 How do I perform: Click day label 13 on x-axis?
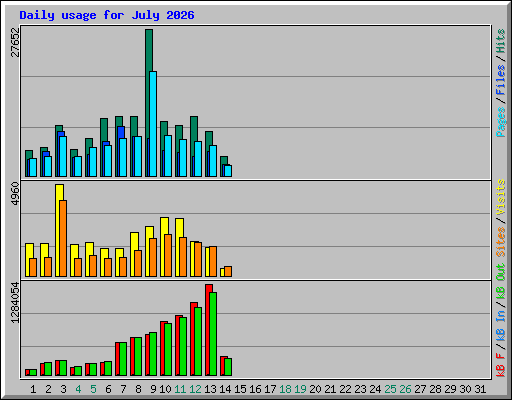(210, 389)
